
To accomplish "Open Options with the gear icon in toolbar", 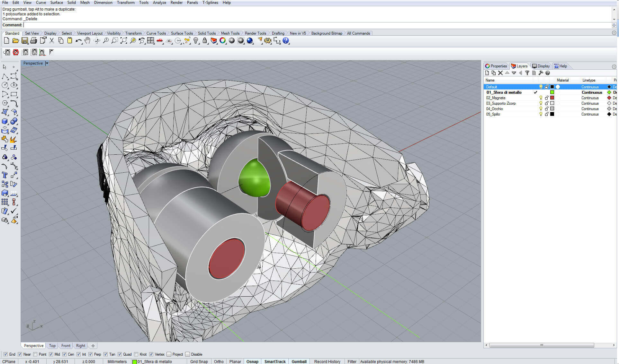I will tap(268, 41).
